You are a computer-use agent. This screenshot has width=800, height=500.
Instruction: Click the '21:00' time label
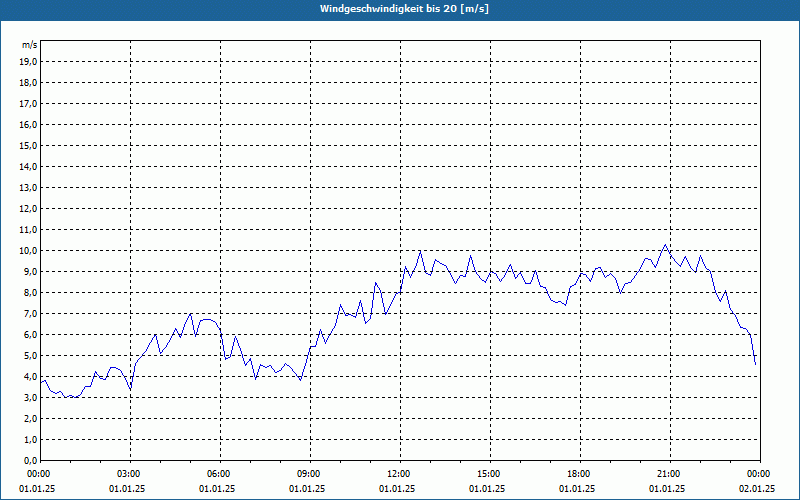coord(670,474)
